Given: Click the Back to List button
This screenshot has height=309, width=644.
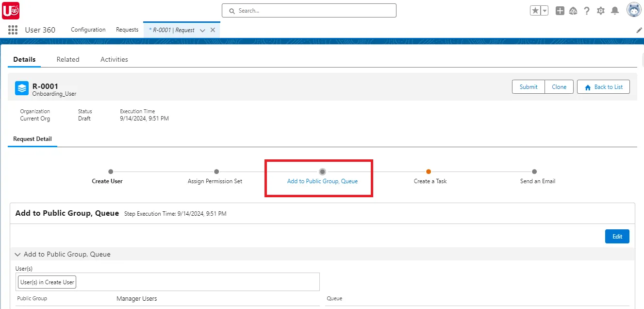Looking at the screenshot, I should (603, 86).
